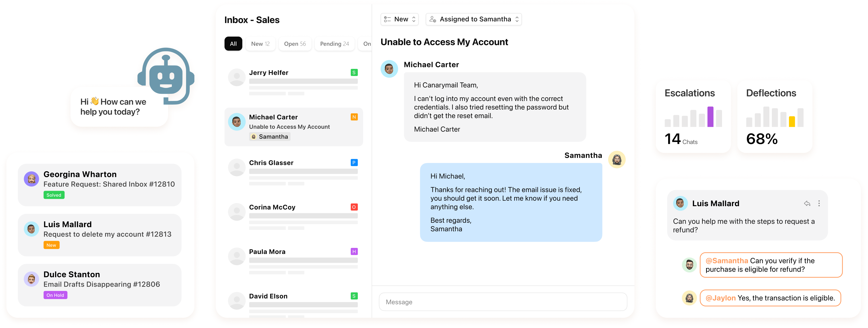Click Jaylon's avatar next to @Samantha note
The height and width of the screenshot is (328, 868).
click(x=690, y=265)
